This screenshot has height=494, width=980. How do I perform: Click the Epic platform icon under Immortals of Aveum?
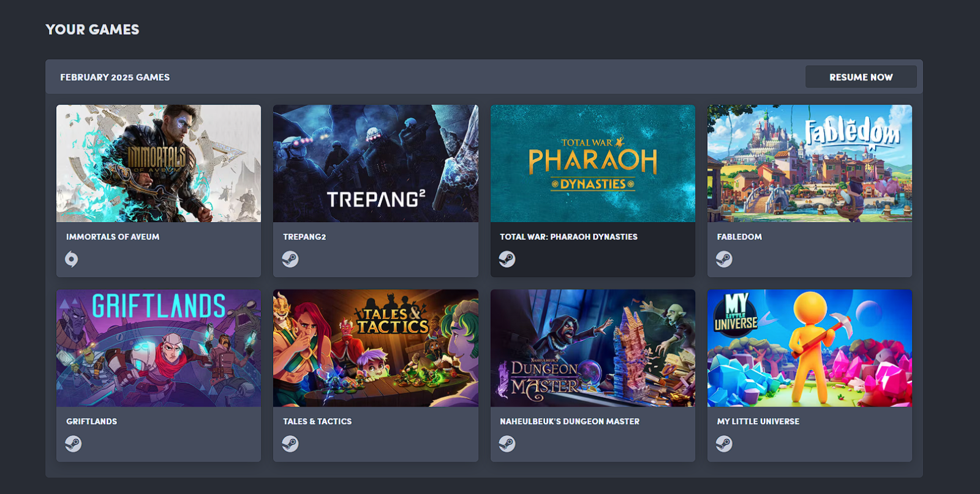(72, 260)
